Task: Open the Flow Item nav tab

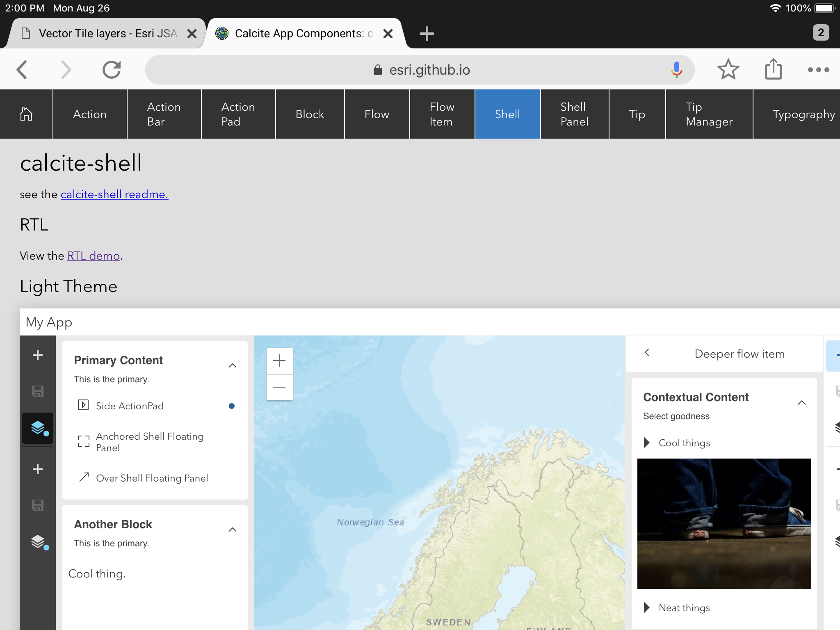Action: click(442, 114)
